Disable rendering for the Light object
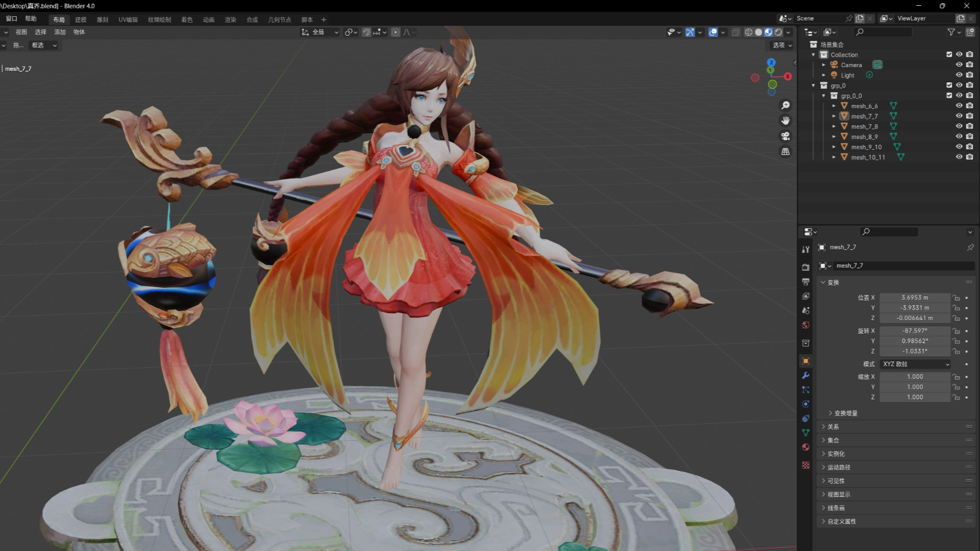 [970, 75]
